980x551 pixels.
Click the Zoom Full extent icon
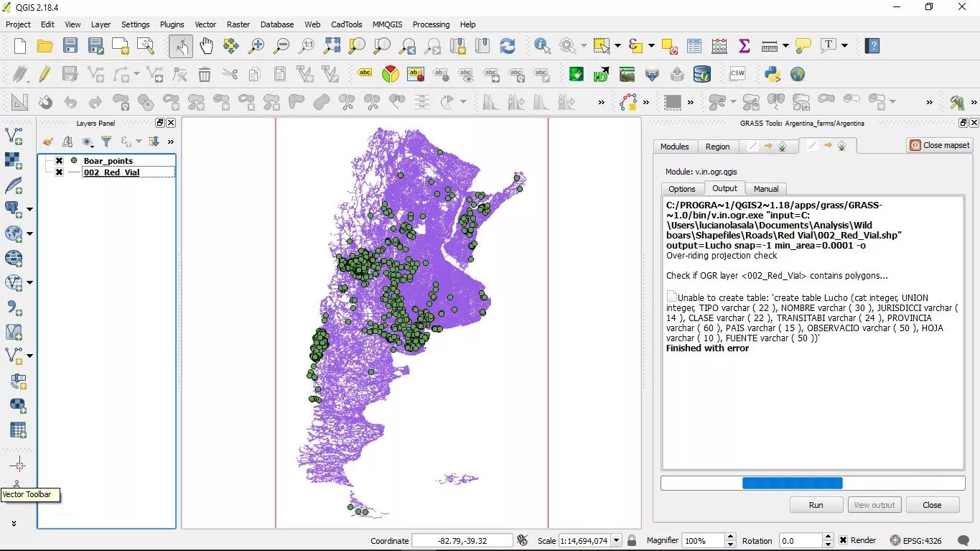[x=332, y=46]
